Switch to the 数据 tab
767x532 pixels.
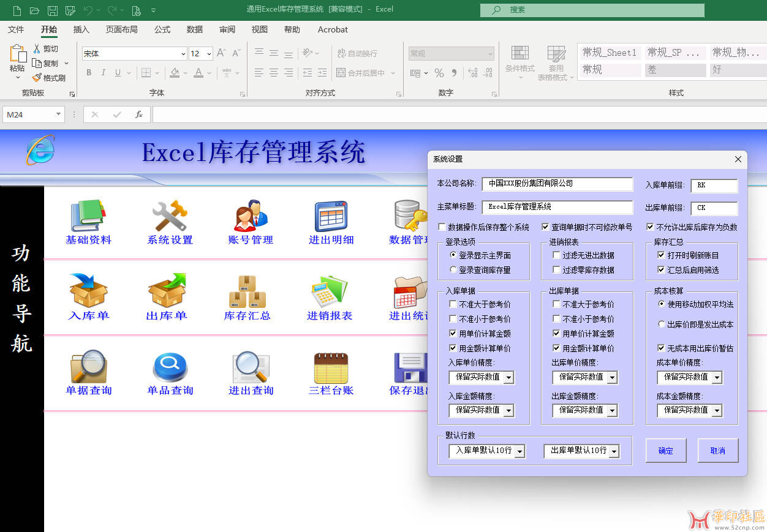click(195, 29)
